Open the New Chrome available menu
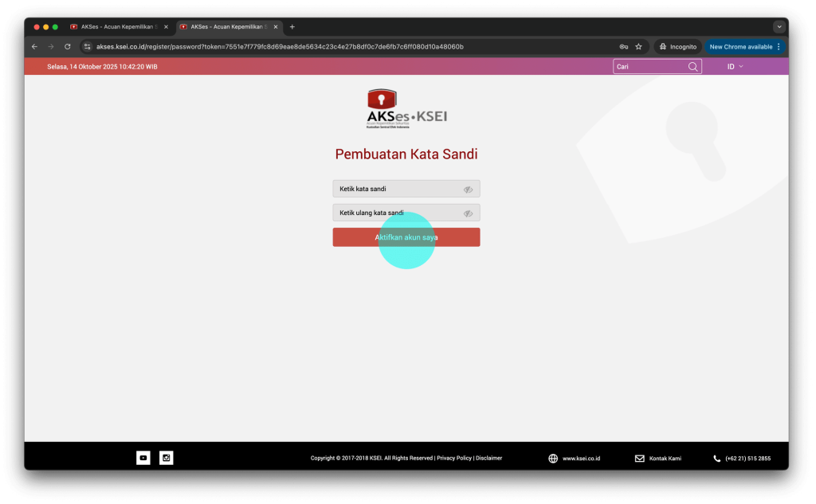This screenshot has width=816, height=504. click(745, 47)
